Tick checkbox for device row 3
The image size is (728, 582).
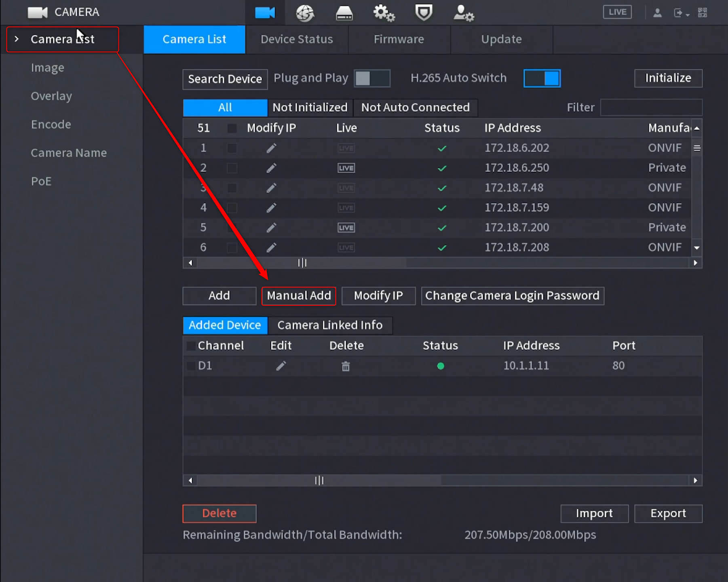click(x=232, y=188)
